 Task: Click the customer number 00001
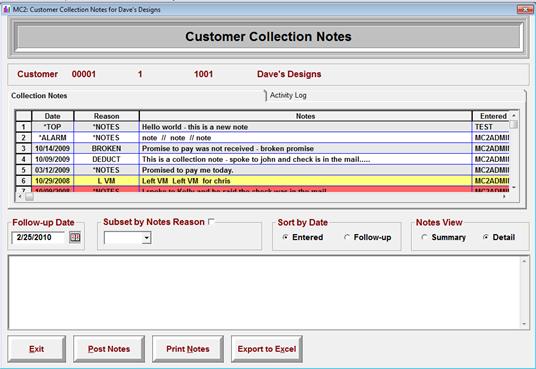pos(84,74)
